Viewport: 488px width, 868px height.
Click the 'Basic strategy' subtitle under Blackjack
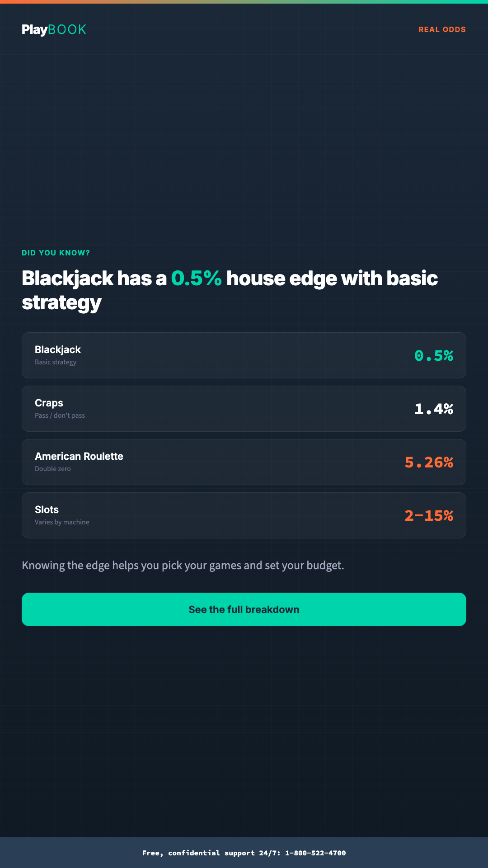[56, 362]
